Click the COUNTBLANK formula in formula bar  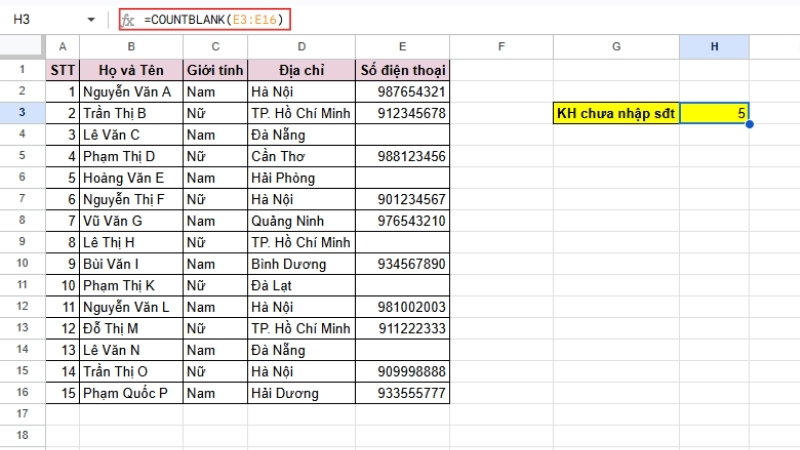pos(213,20)
